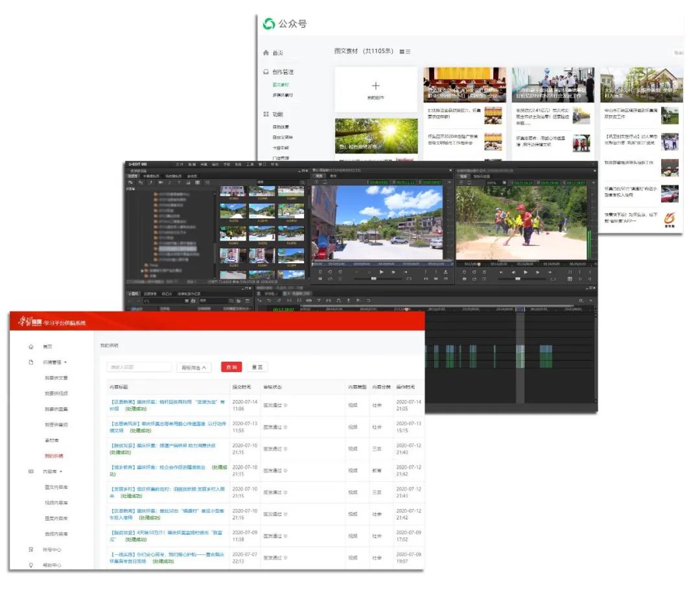Click status info icon in 2020-07-14 11:06 row
The width and height of the screenshot is (700, 590).
click(286, 405)
